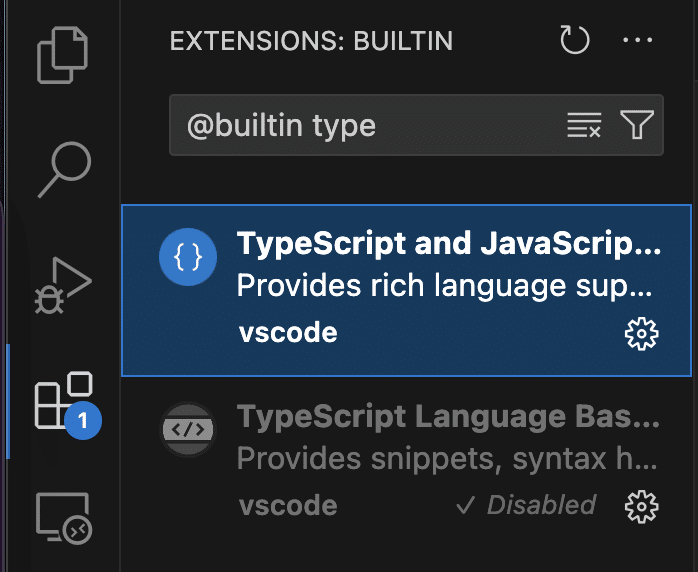Select TypeScript and JavaScript extension title
This screenshot has width=698, height=572.
pos(449,243)
